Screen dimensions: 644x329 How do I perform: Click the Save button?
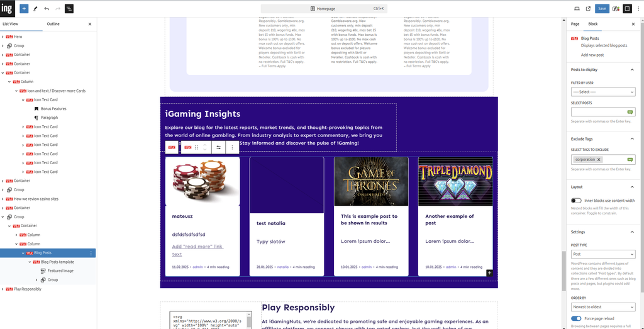pyautogui.click(x=602, y=9)
